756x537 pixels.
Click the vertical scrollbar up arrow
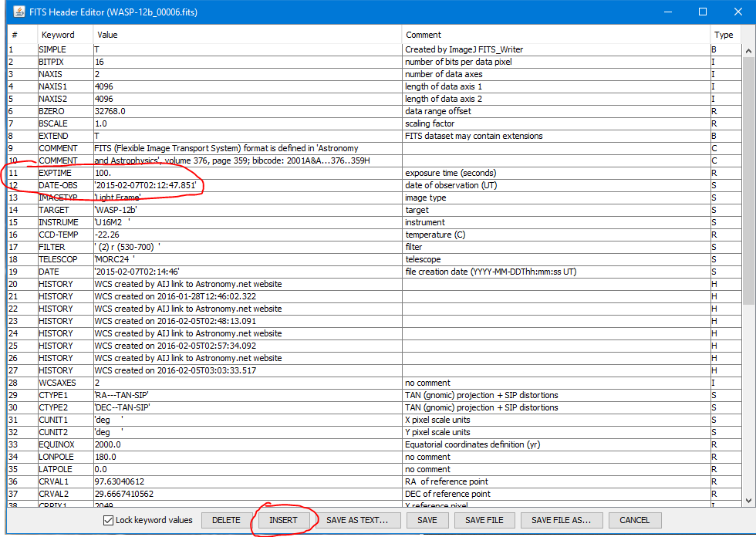(x=748, y=50)
